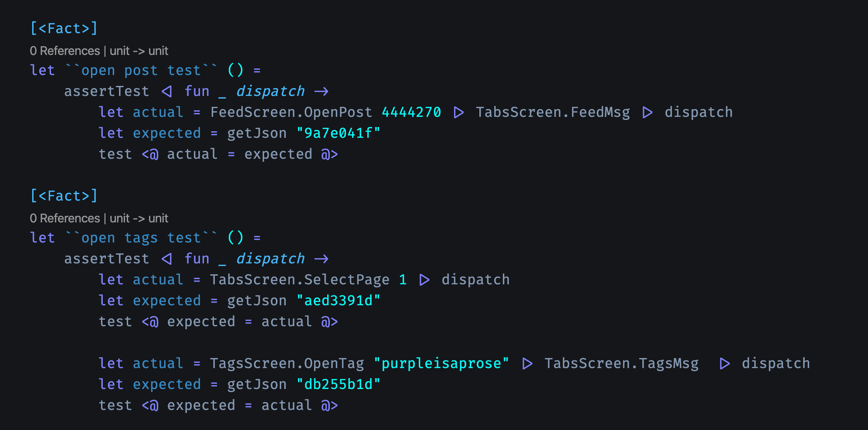Viewport: 868px width, 430px height.
Task: Click the number literal 4444270
Action: point(411,113)
